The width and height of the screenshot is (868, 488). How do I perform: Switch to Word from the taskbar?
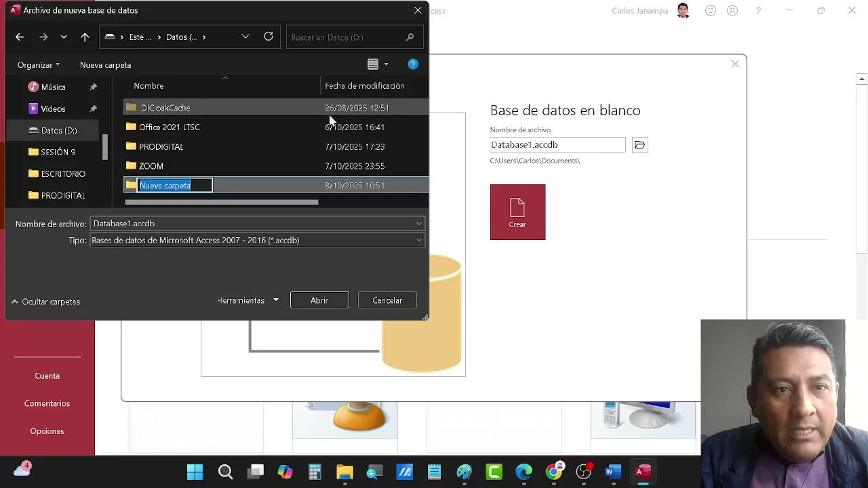614,472
